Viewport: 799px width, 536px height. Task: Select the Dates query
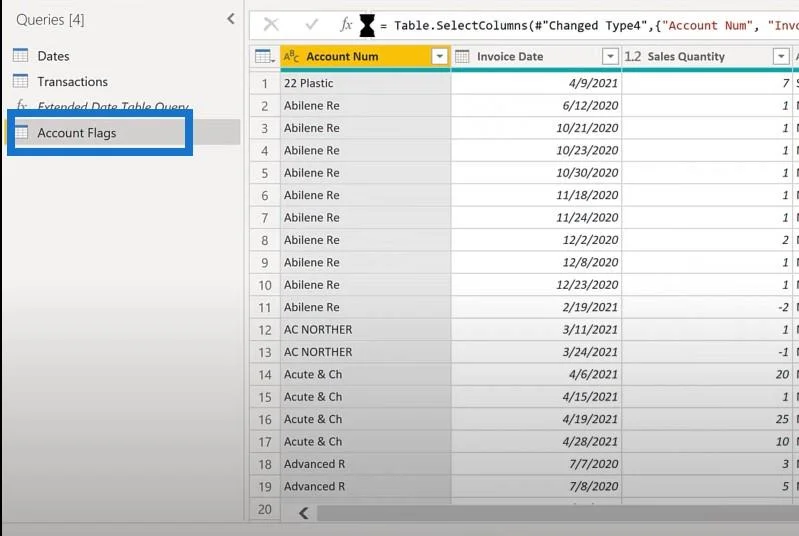coord(53,56)
